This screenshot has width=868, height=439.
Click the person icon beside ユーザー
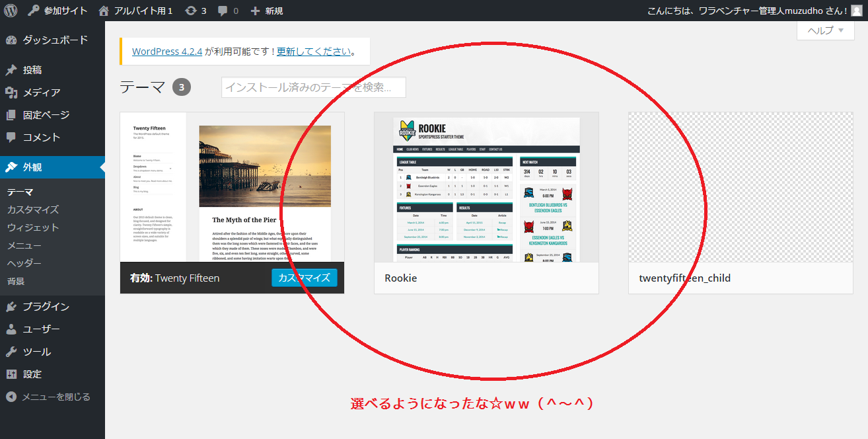coord(11,329)
